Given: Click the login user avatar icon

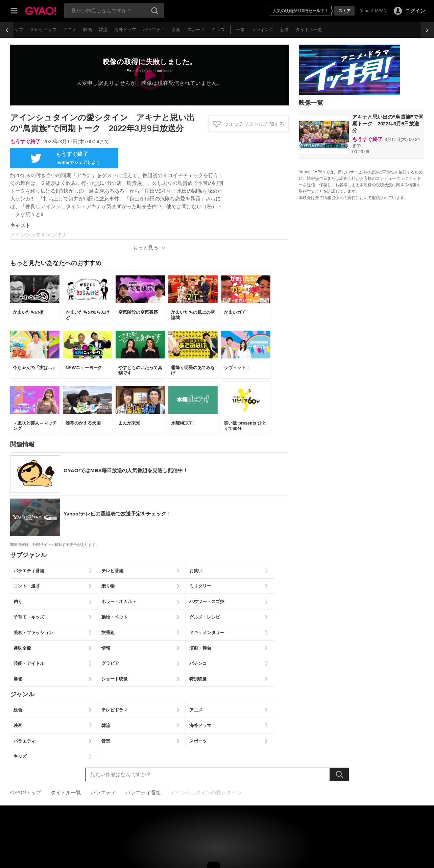Looking at the screenshot, I should (x=398, y=11).
